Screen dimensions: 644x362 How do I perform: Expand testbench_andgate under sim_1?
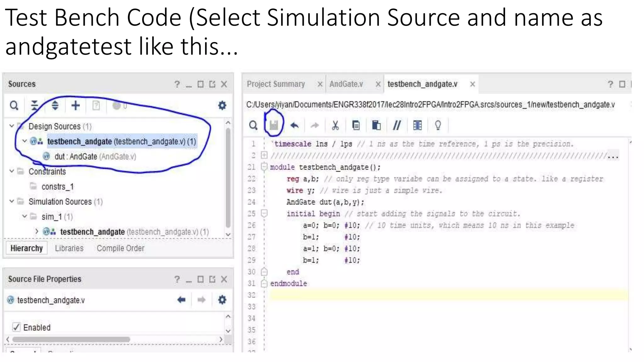click(x=37, y=232)
